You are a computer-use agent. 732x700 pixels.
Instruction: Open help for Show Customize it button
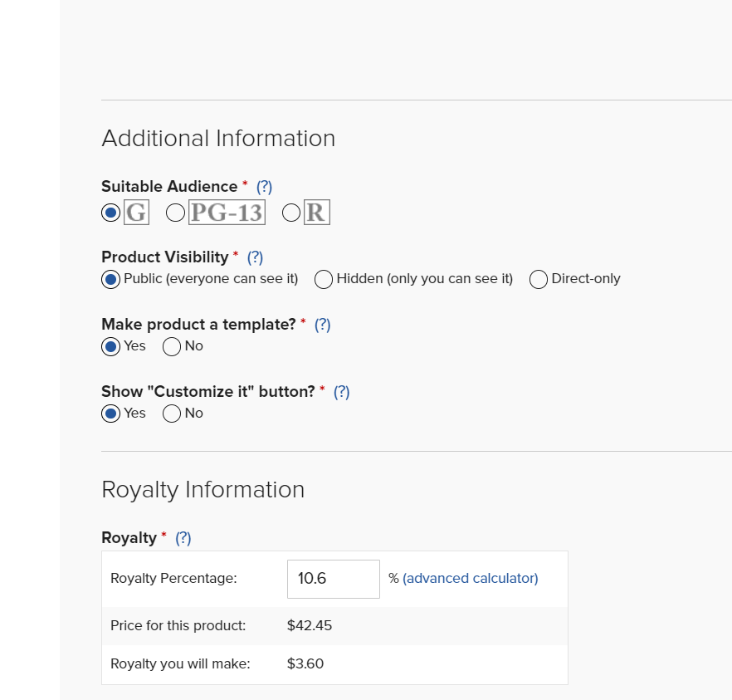point(342,392)
